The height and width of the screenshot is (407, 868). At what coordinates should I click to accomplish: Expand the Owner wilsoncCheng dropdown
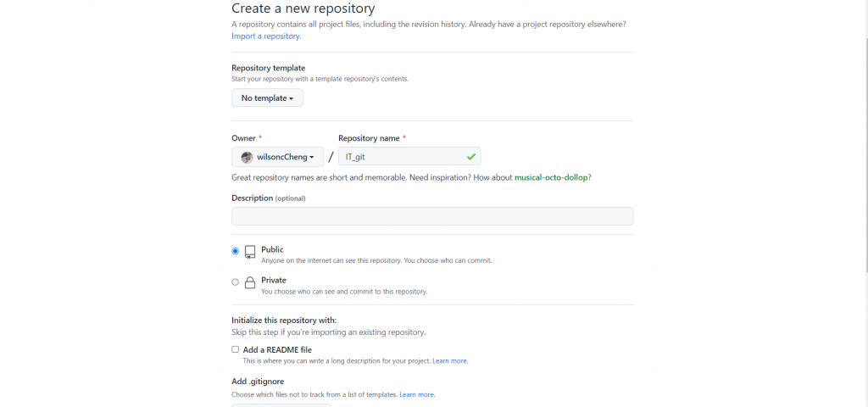coord(277,157)
